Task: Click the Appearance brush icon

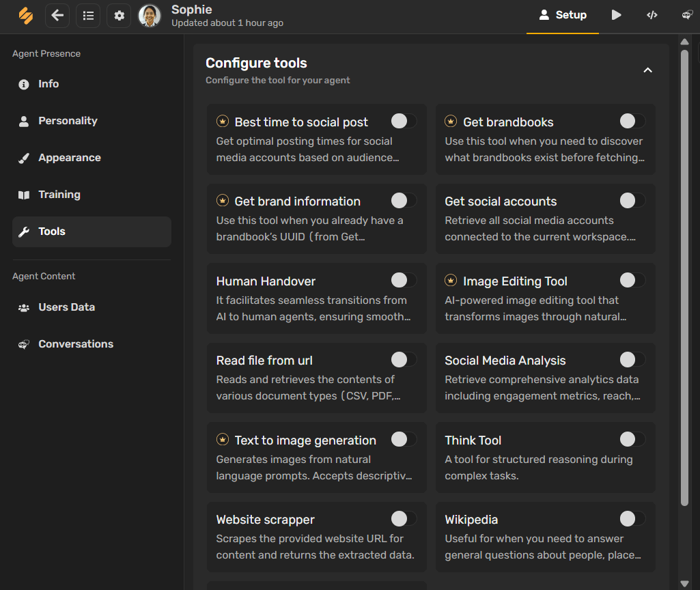Action: tap(24, 158)
